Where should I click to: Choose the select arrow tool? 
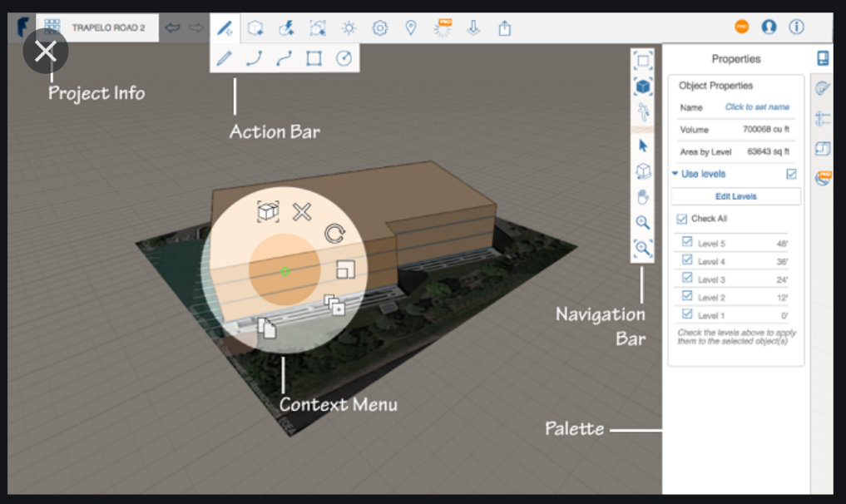pyautogui.click(x=642, y=146)
